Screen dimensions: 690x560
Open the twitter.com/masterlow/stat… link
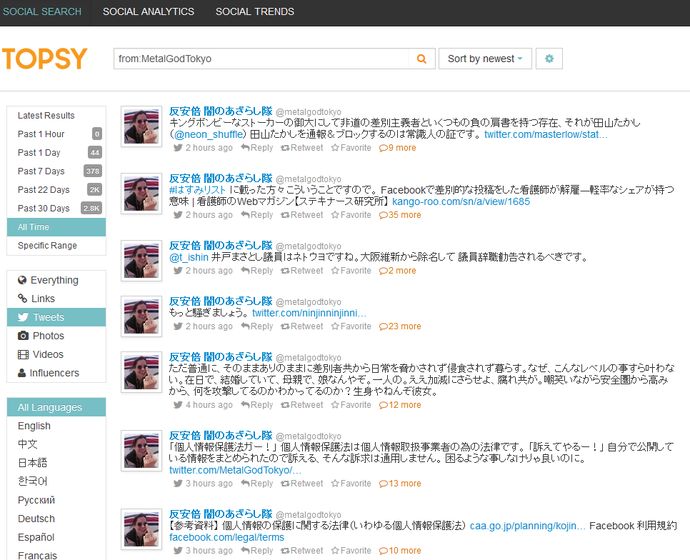tap(546, 135)
